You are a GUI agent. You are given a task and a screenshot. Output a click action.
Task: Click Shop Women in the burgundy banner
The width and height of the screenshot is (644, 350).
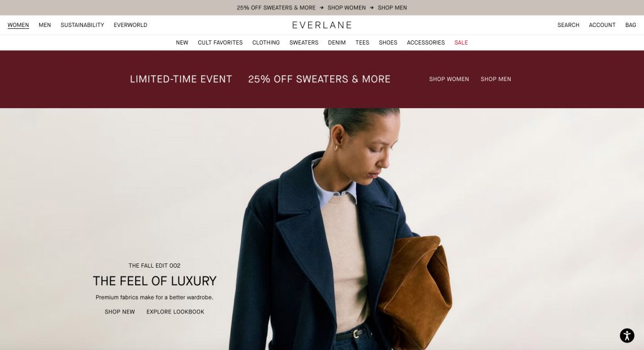449,79
